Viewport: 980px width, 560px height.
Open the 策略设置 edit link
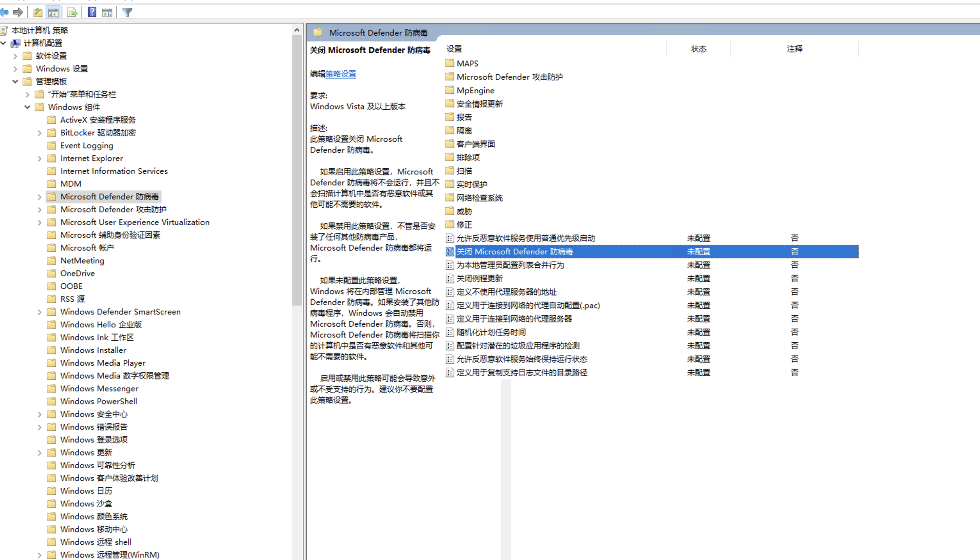click(341, 74)
